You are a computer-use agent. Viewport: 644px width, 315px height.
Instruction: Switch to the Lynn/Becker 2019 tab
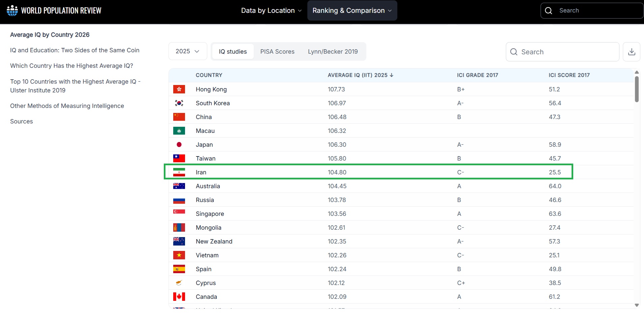[x=333, y=52]
